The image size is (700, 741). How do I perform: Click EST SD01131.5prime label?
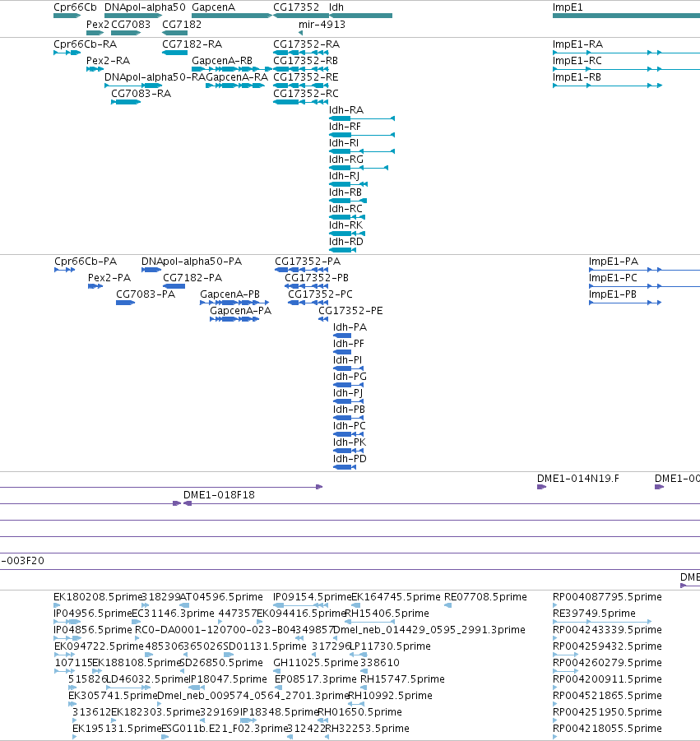point(265,646)
